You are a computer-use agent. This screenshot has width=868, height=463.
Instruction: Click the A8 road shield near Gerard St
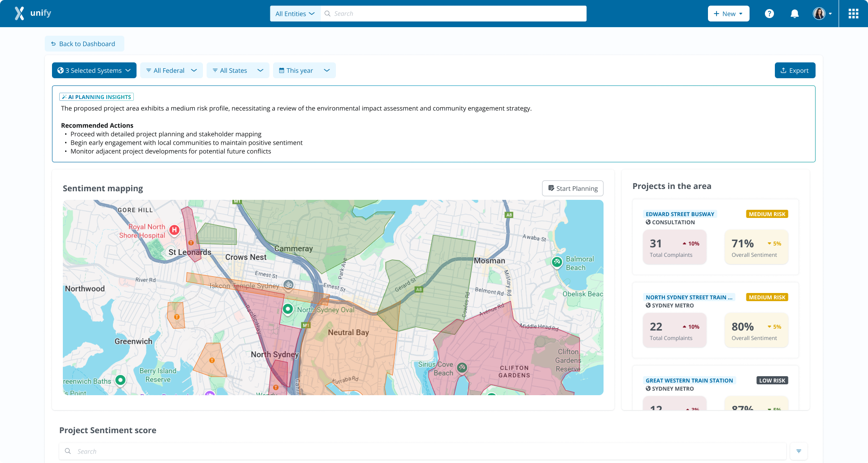pyautogui.click(x=419, y=289)
